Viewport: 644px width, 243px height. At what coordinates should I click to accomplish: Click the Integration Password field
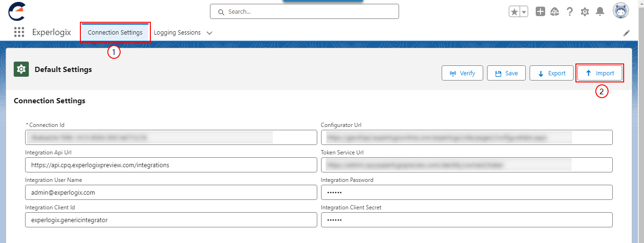[x=467, y=192]
